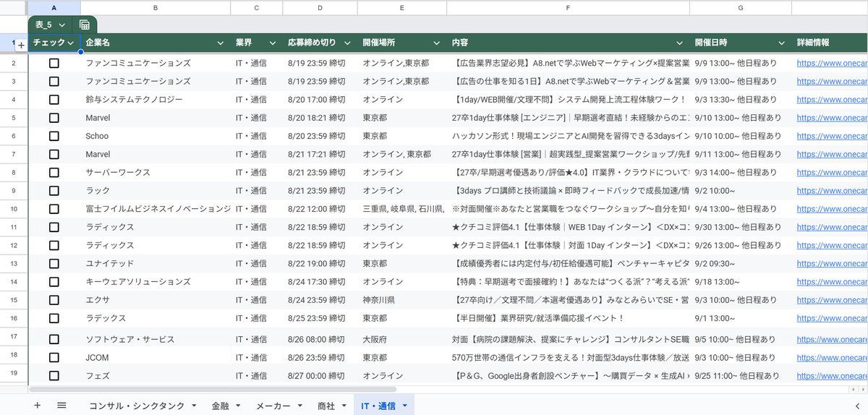
Task: Select the 8/24 17:30 締切 deadline cell
Action: [x=320, y=281]
